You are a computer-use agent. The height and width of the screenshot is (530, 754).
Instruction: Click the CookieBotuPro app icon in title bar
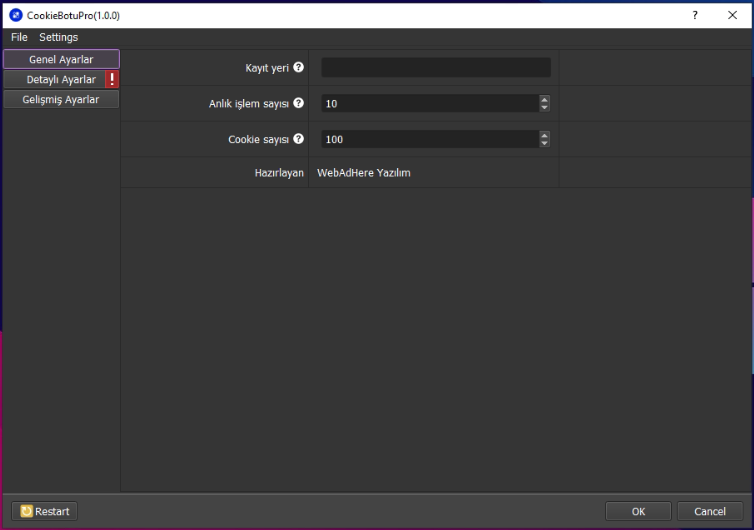click(x=16, y=15)
